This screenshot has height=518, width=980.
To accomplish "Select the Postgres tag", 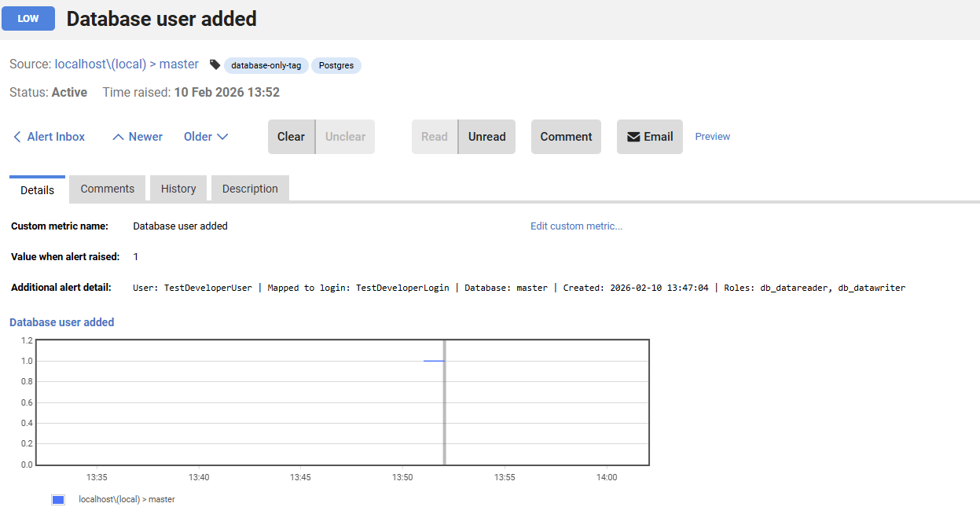I will (x=336, y=65).
